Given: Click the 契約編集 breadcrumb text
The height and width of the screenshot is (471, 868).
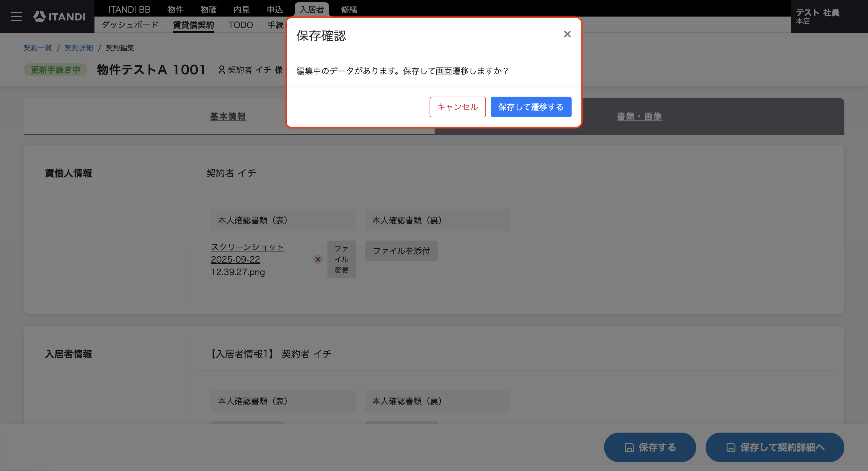Looking at the screenshot, I should click(x=120, y=48).
